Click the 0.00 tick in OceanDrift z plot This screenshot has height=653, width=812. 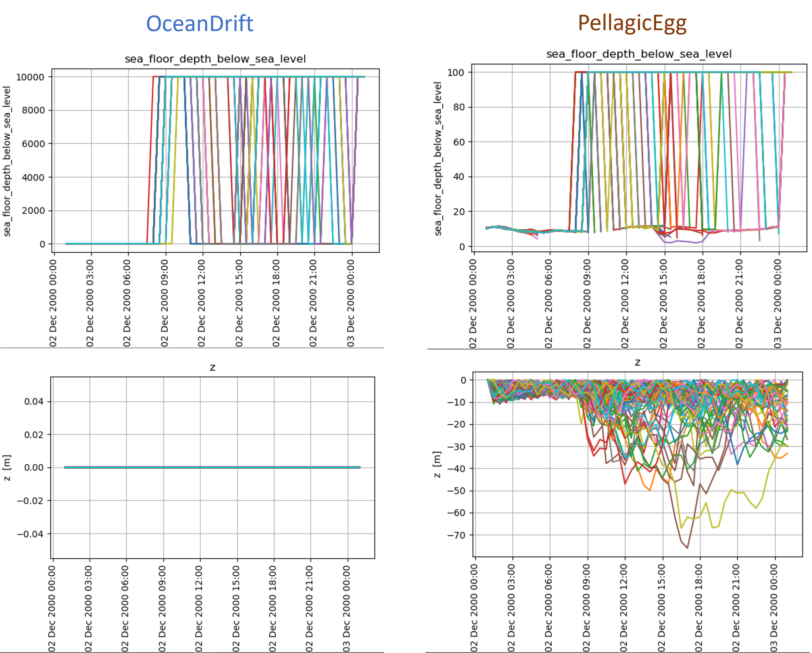click(x=34, y=467)
